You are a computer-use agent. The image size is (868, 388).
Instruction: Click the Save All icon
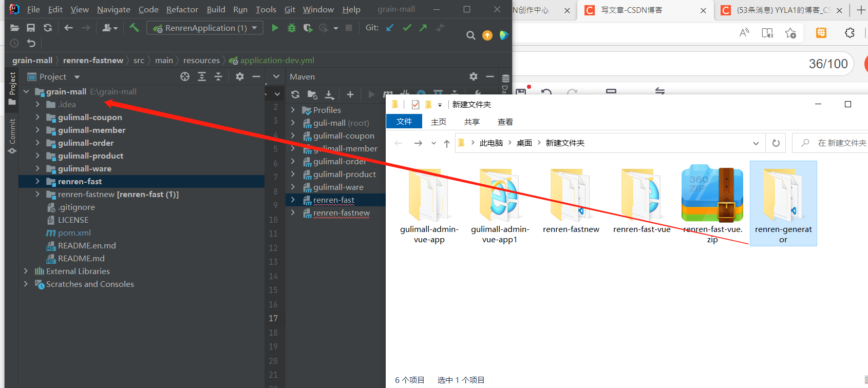coord(31,28)
